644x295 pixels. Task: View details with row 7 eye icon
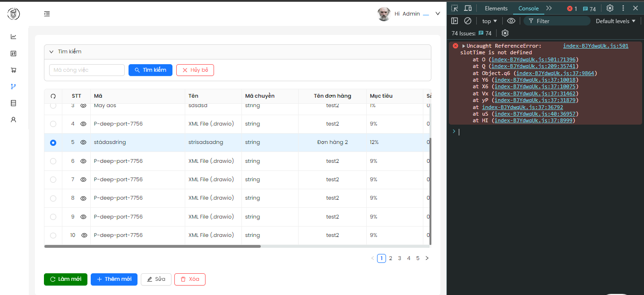pyautogui.click(x=83, y=179)
